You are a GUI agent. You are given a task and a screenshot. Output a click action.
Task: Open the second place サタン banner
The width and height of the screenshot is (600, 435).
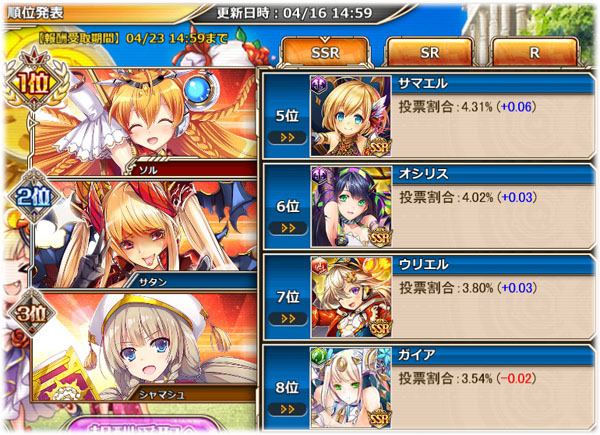click(143, 234)
